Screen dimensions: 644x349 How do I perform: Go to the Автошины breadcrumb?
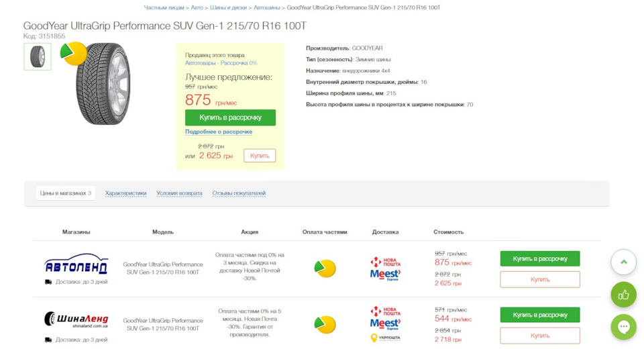[267, 7]
